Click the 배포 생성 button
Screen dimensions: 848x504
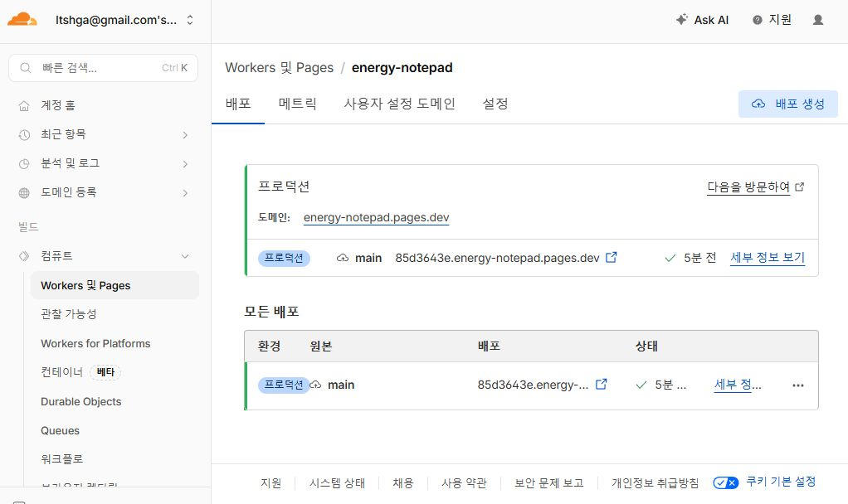788,104
